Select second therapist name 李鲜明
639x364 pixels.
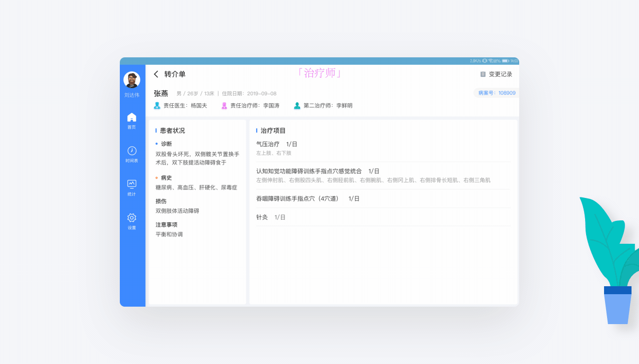pos(344,106)
